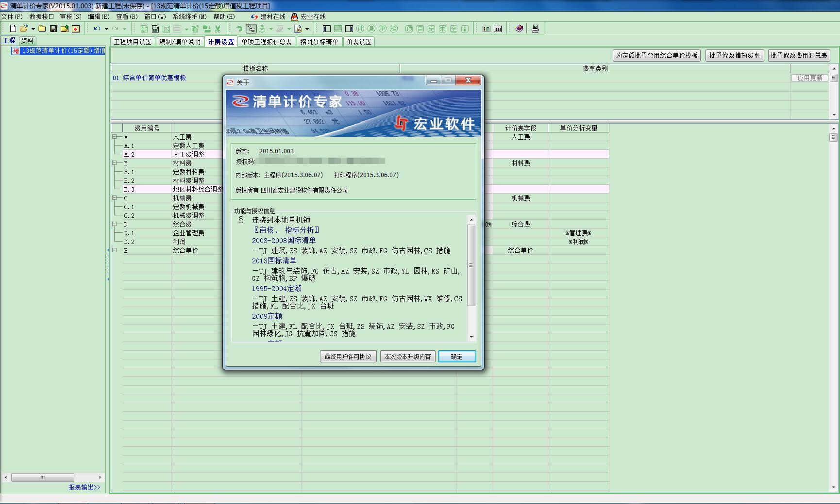The height and width of the screenshot is (504, 840).
Task: Click the tree structure toggle icon
Action: tap(251, 29)
